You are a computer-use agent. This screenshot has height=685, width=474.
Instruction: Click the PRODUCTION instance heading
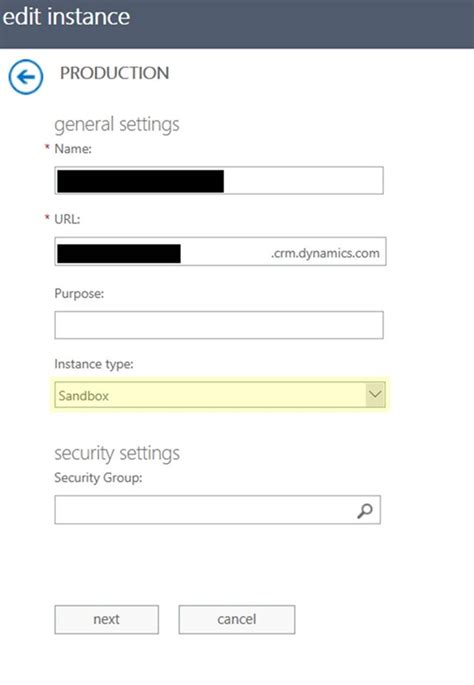pyautogui.click(x=114, y=73)
